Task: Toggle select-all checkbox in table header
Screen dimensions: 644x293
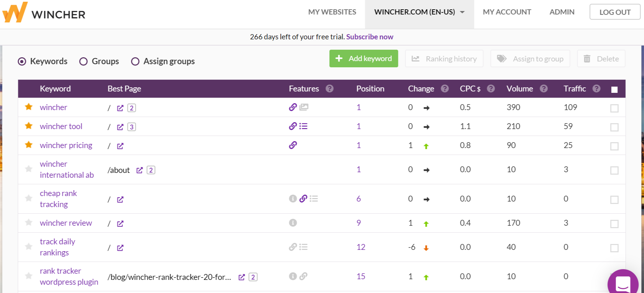Action: pos(614,90)
